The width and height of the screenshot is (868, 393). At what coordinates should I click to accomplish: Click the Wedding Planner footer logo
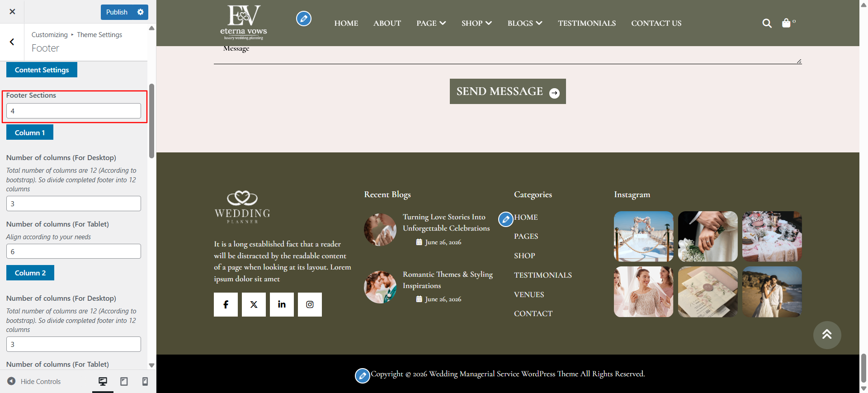(242, 207)
